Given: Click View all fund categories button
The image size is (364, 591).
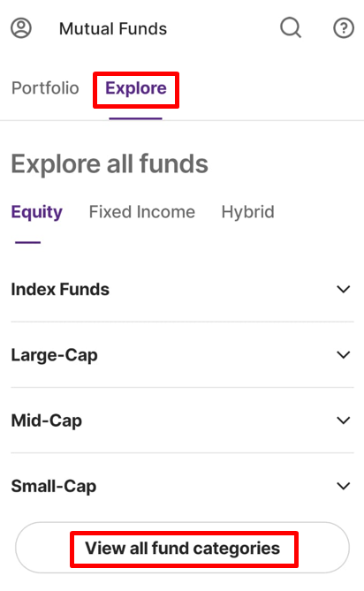Looking at the screenshot, I should coord(182,548).
